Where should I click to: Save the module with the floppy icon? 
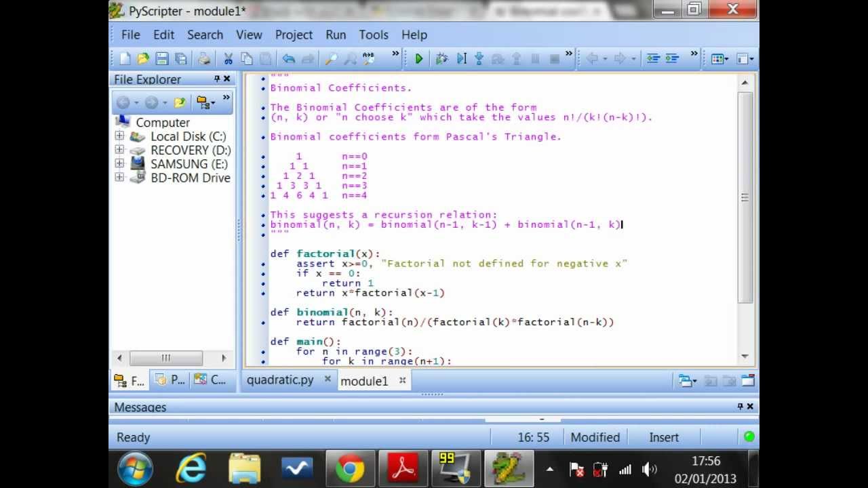coord(162,59)
